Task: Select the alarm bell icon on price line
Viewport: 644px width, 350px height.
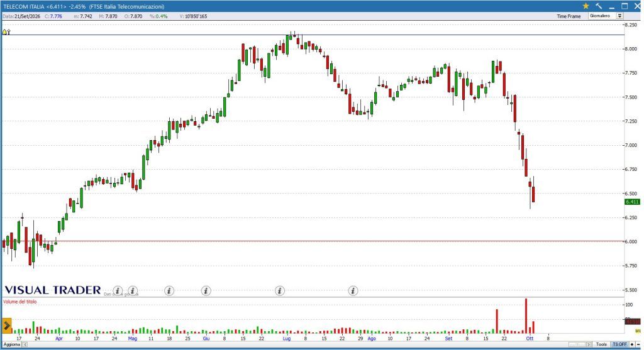Action: click(6, 31)
